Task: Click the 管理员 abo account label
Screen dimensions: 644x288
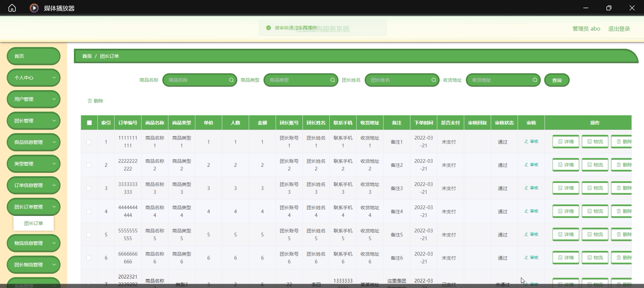Action: (586, 29)
